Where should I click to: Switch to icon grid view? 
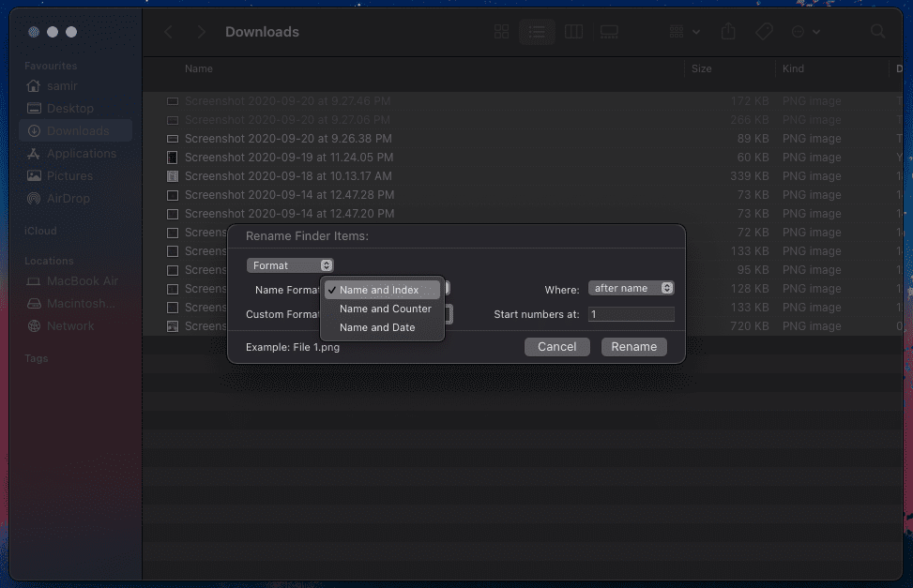coord(501,32)
